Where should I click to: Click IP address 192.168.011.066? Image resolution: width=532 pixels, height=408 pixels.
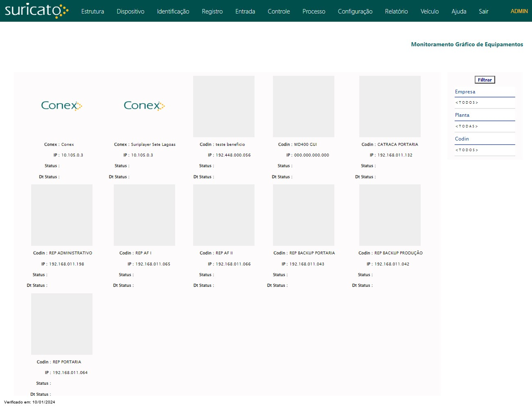(233, 264)
